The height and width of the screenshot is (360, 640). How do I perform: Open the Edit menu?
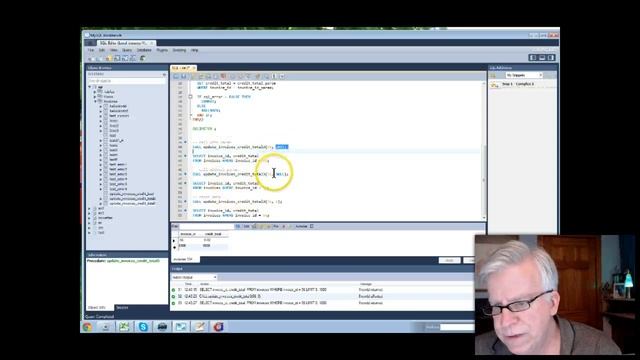(x=102, y=50)
